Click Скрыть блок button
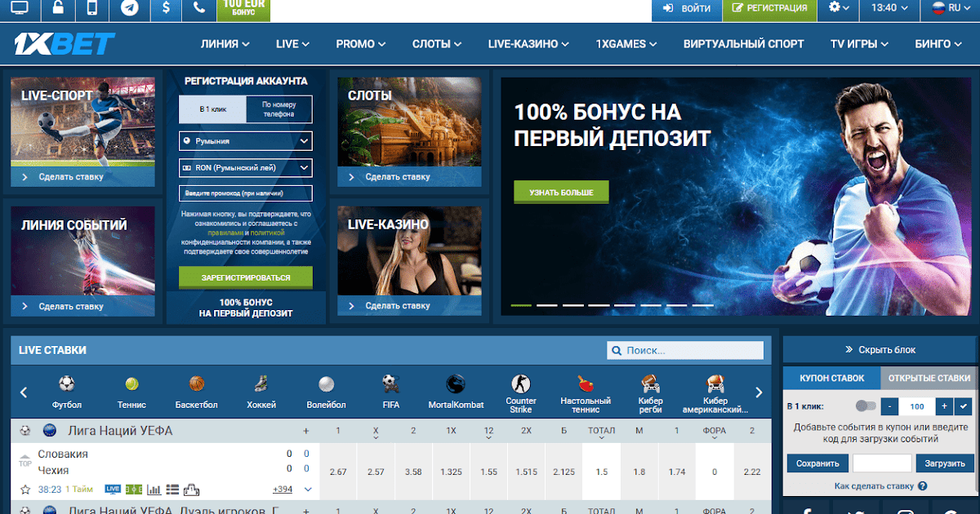 880,349
